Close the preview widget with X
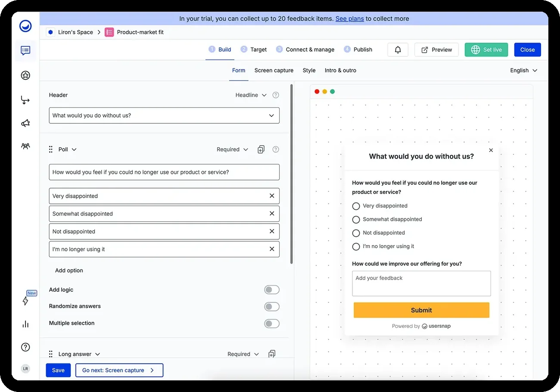 click(491, 150)
